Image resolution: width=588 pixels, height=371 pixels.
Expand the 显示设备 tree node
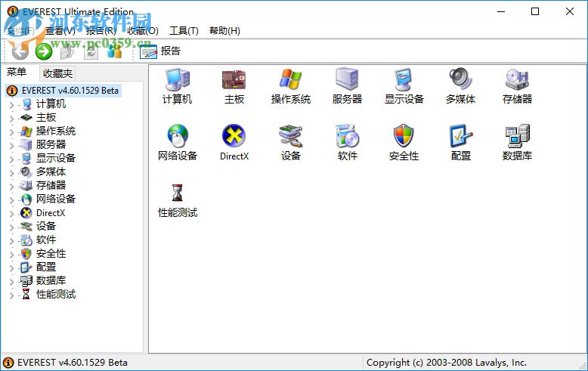[x=11, y=159]
